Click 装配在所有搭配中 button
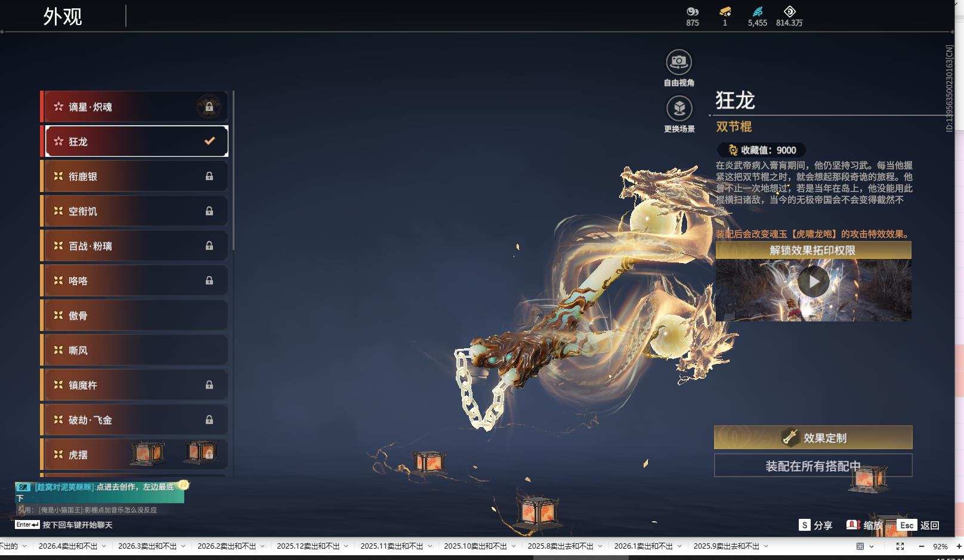 coord(813,466)
